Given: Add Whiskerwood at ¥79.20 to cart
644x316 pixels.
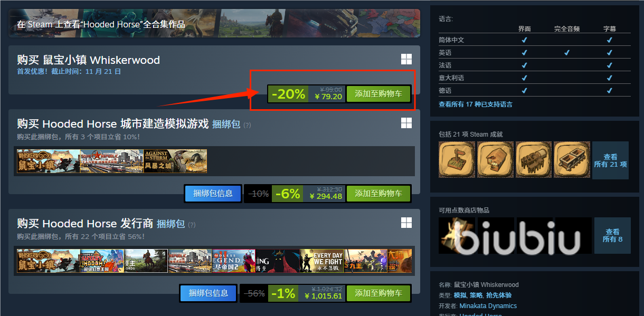Looking at the screenshot, I should pos(378,94).
